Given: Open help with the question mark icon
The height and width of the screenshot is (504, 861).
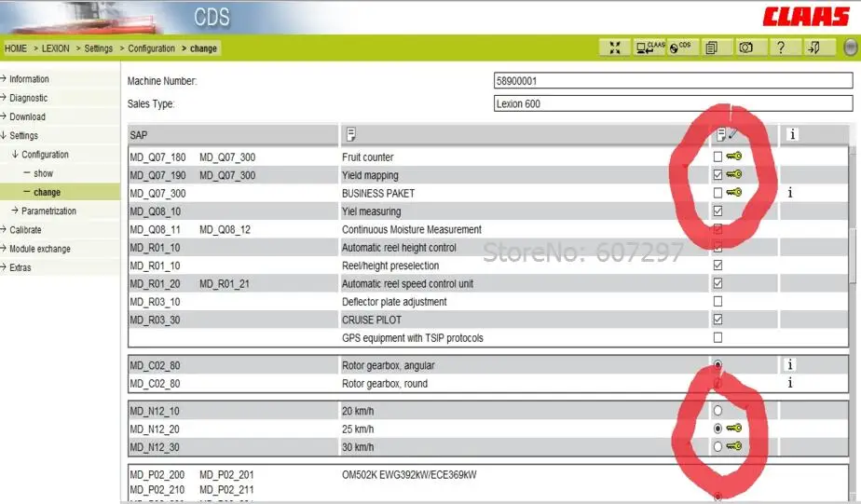Looking at the screenshot, I should 781,48.
